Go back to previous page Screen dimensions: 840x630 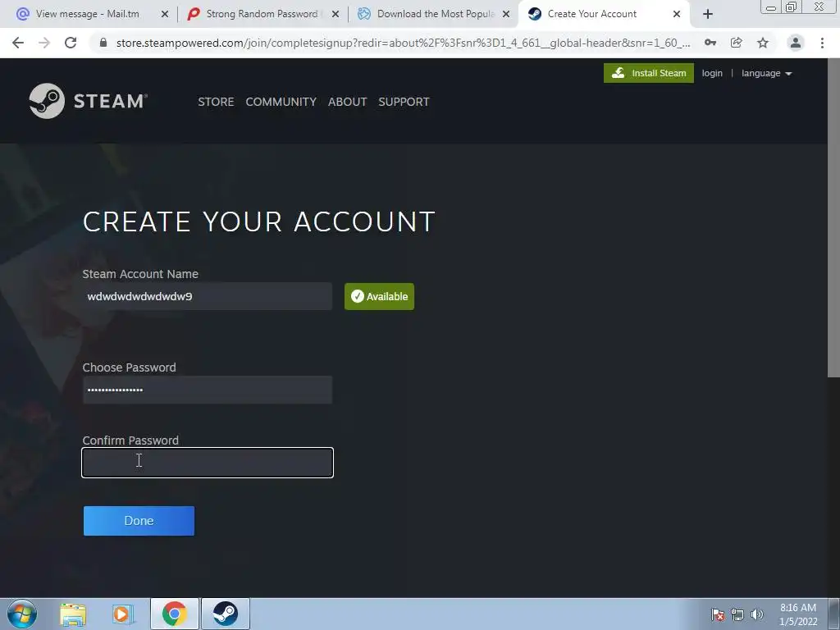pyautogui.click(x=18, y=43)
